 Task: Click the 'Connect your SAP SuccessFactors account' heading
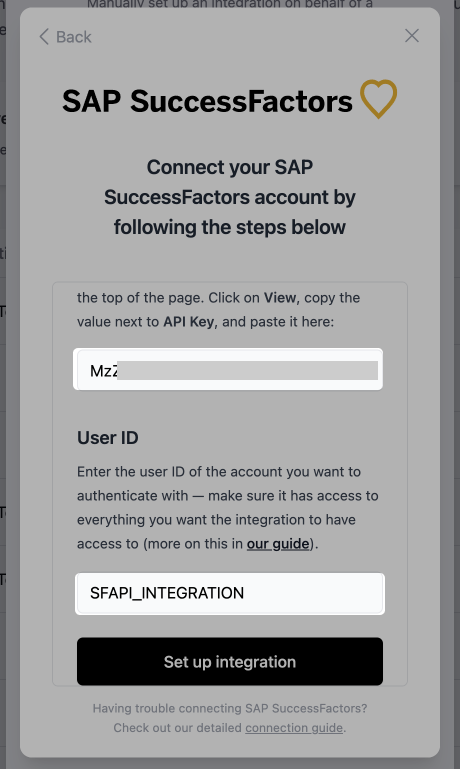pos(230,197)
